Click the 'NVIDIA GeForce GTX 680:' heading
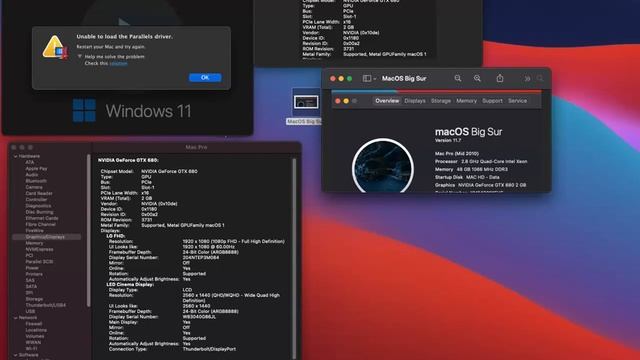640x360 pixels. pos(128,160)
